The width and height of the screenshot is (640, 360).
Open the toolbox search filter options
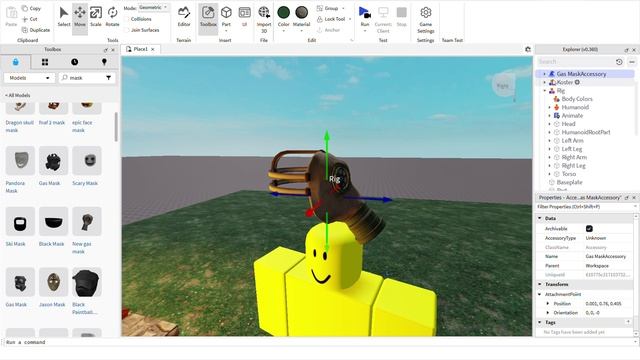(x=109, y=78)
